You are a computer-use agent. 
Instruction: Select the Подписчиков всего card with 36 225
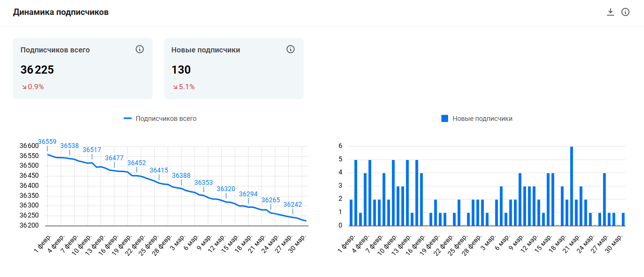[x=83, y=68]
